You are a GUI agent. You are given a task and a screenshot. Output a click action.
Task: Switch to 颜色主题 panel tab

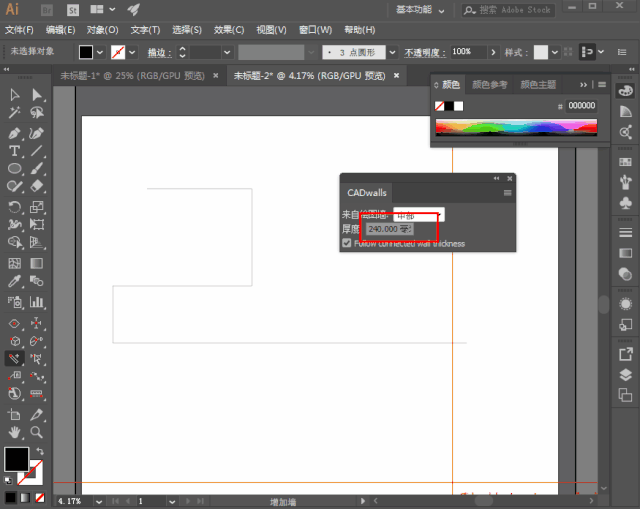click(538, 84)
